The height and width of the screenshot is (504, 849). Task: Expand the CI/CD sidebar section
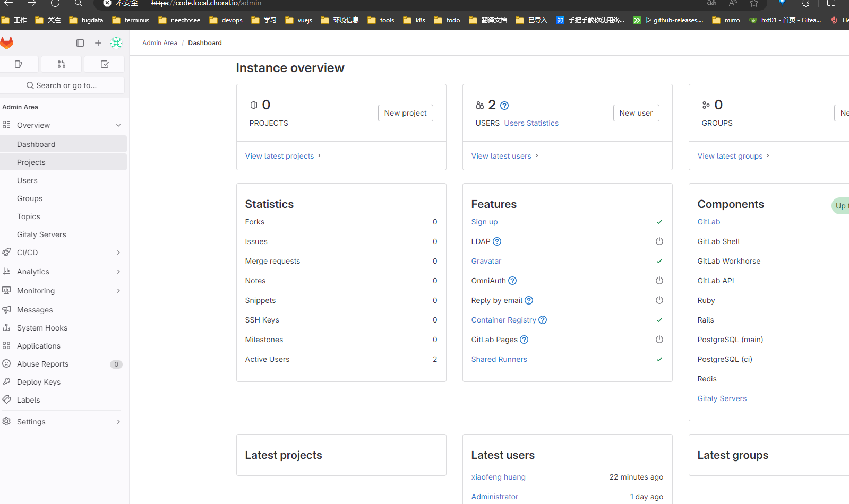click(118, 253)
